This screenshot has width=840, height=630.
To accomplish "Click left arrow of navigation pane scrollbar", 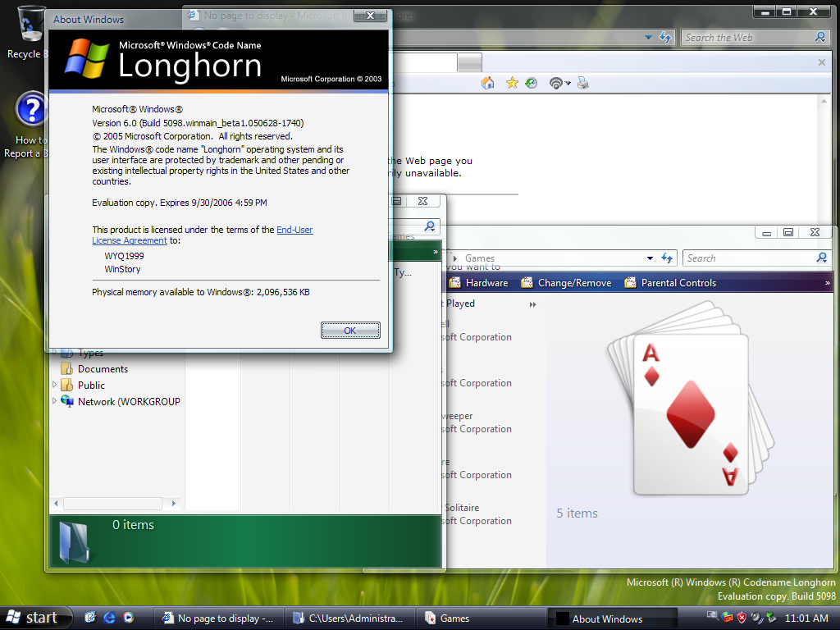I will 57,504.
